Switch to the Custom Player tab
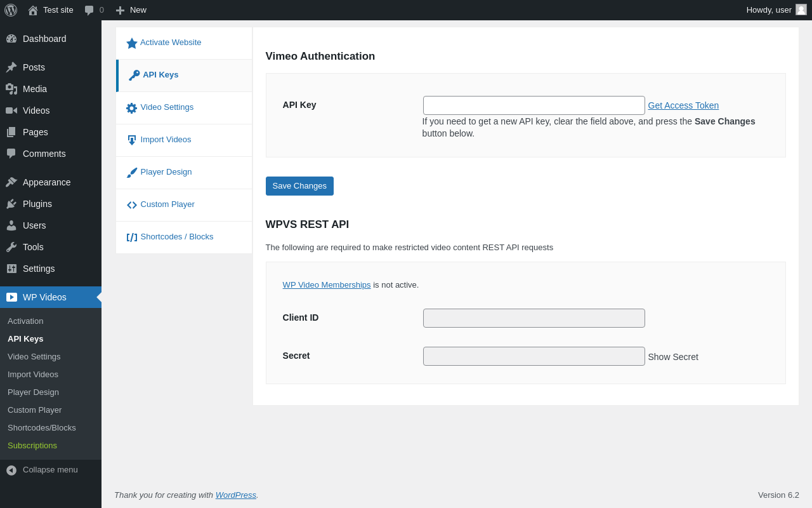This screenshot has height=508, width=812. [184, 205]
